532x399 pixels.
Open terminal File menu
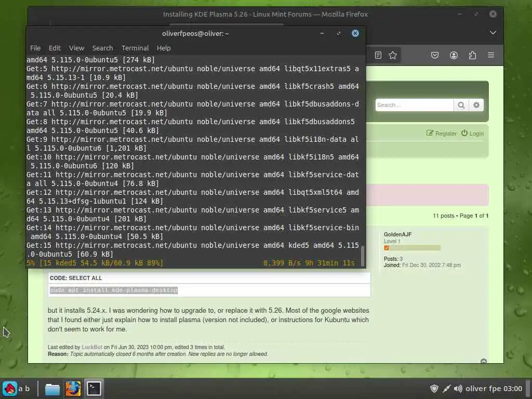pyautogui.click(x=35, y=48)
